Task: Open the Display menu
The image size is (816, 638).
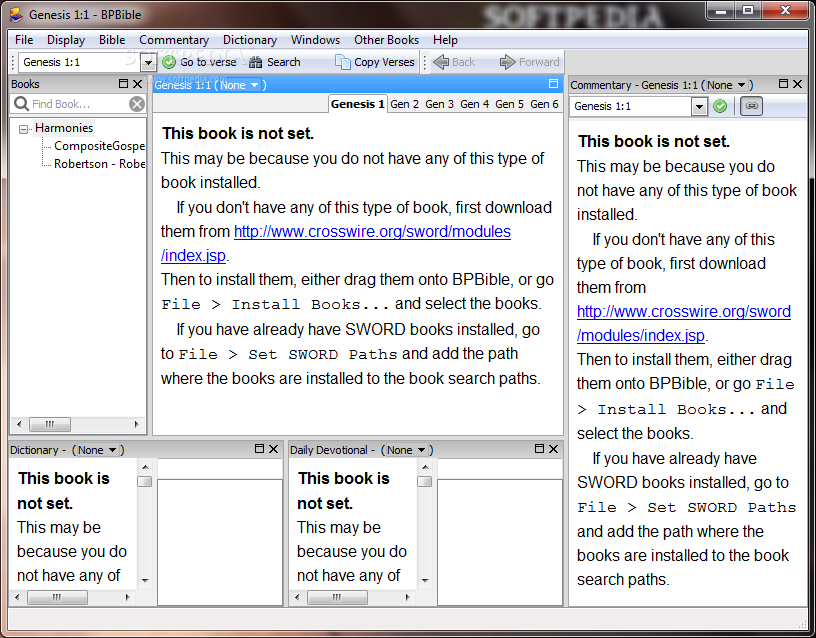Action: coord(66,40)
